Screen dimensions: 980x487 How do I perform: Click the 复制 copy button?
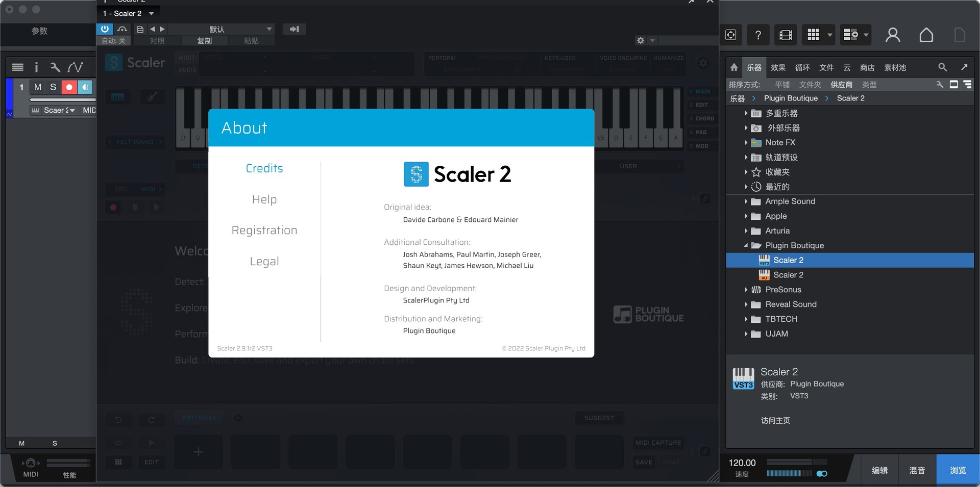tap(205, 41)
